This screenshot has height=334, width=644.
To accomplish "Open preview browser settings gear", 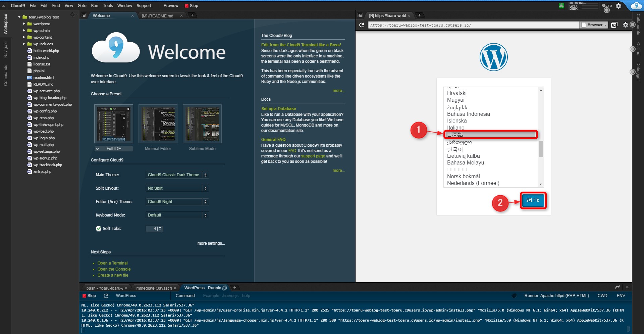I will (625, 25).
